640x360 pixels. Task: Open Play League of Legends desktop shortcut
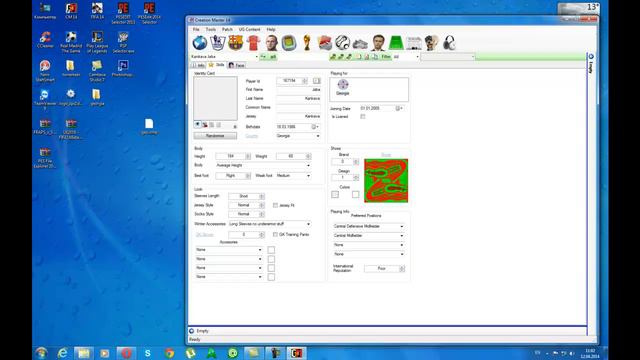(97, 42)
